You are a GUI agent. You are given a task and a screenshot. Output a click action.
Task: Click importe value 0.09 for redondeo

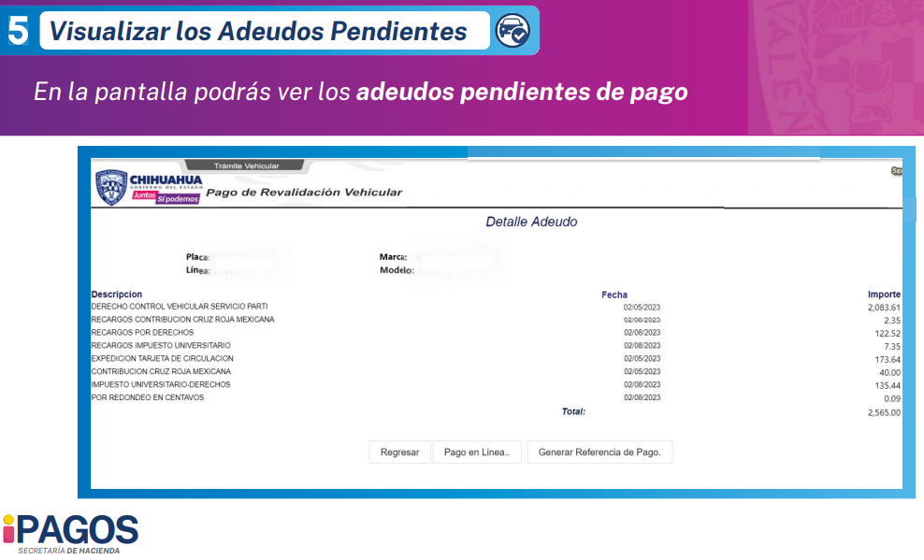892,398
